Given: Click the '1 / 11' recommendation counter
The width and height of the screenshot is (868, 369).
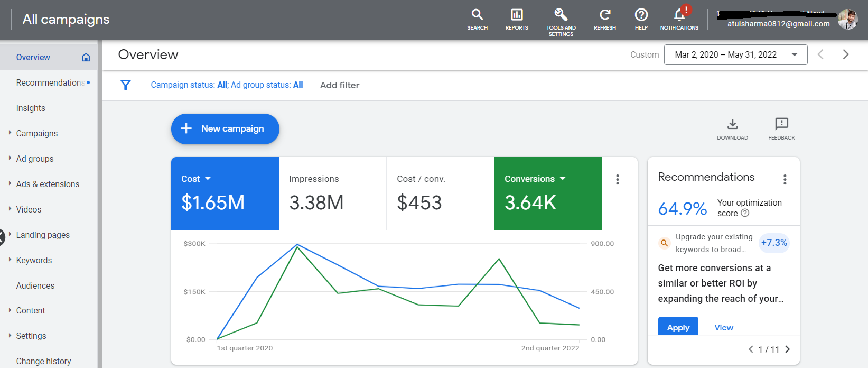Looking at the screenshot, I should point(769,349).
